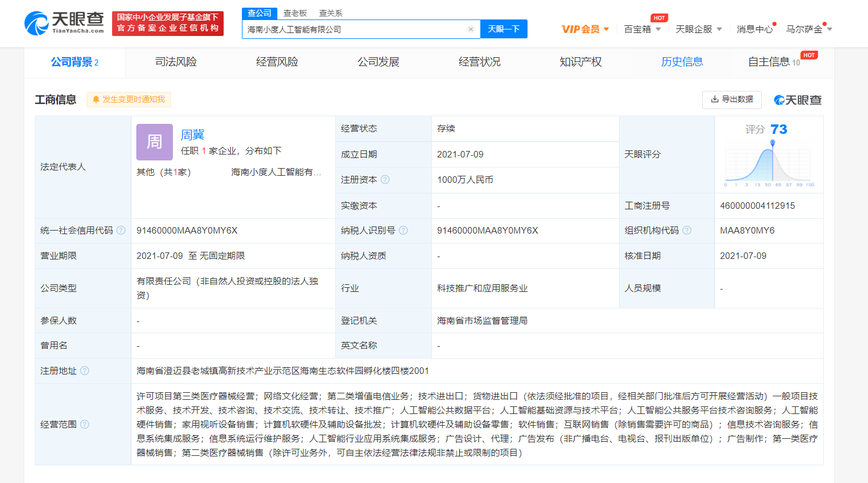Expand the 天眼企服 dropdown
Screen dimensions: 868x483
click(699, 29)
